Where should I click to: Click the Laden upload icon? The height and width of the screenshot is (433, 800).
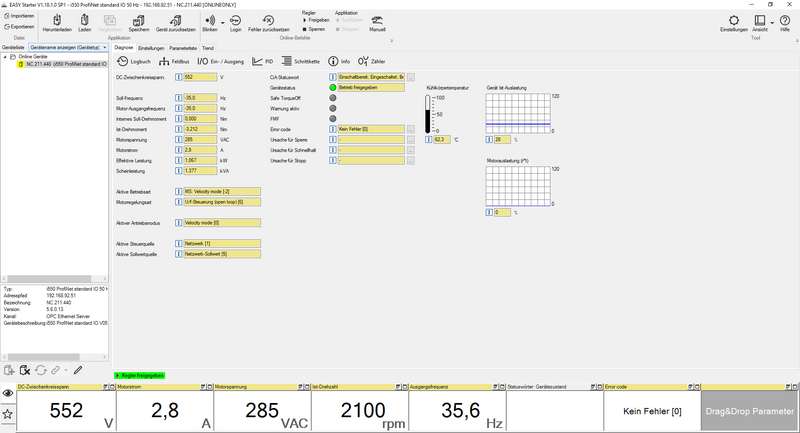coord(85,20)
